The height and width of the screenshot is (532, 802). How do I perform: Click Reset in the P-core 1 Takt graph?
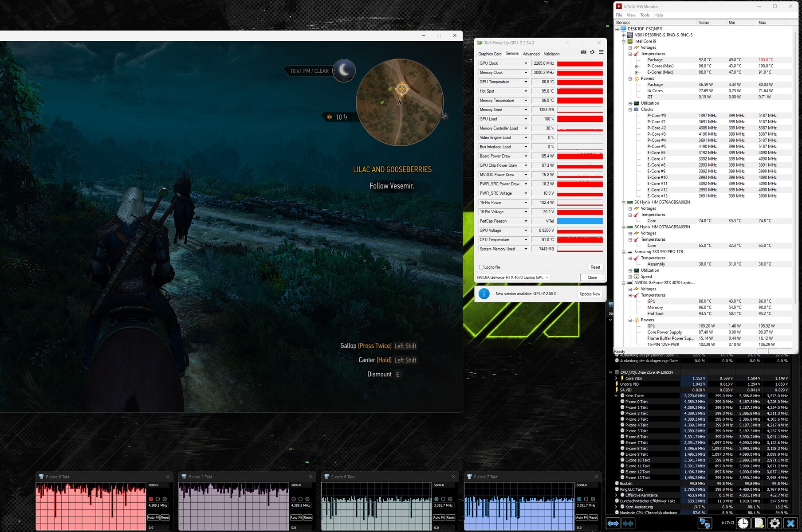click(x=307, y=517)
